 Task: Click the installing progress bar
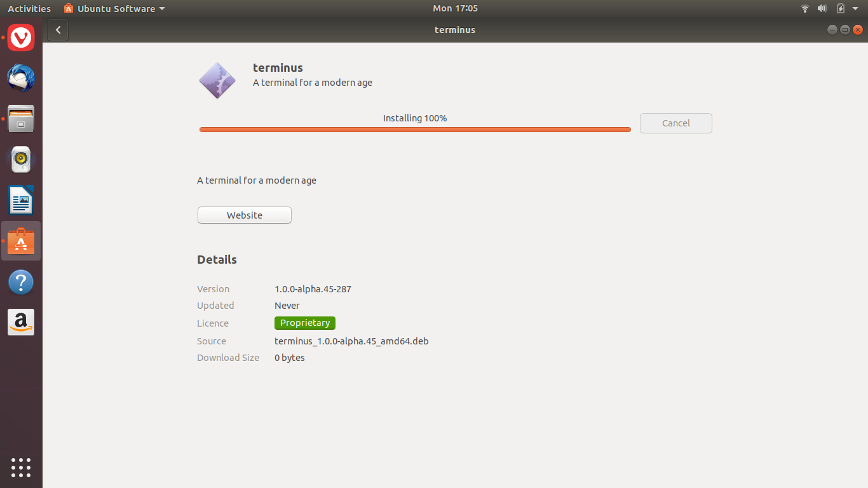click(x=415, y=130)
